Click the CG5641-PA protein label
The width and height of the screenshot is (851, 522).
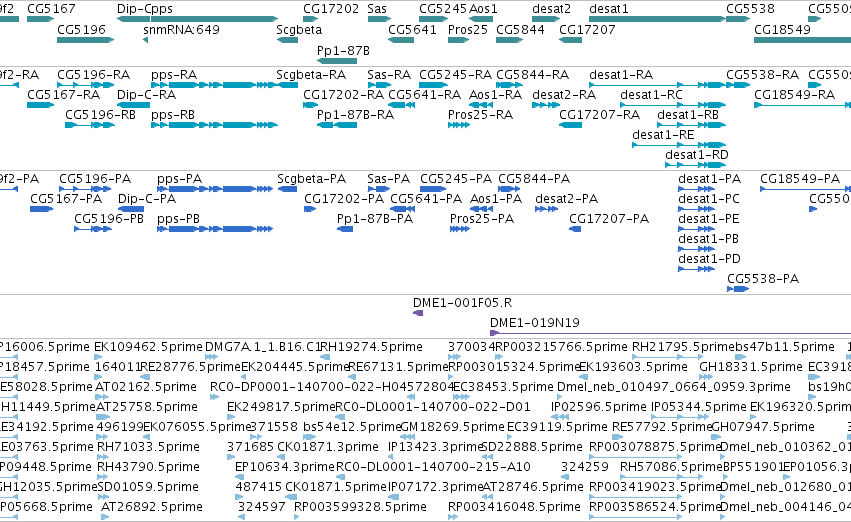point(426,199)
